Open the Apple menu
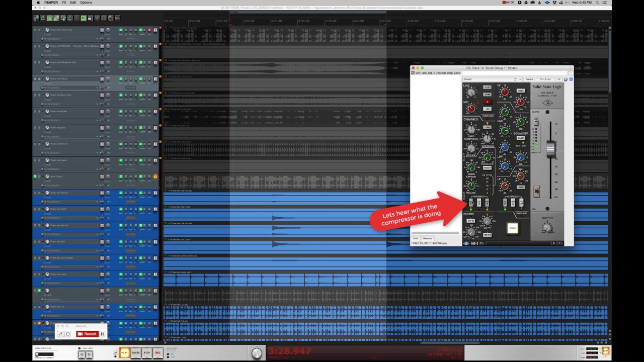Screen dimensions: 644x362 coord(38,3)
